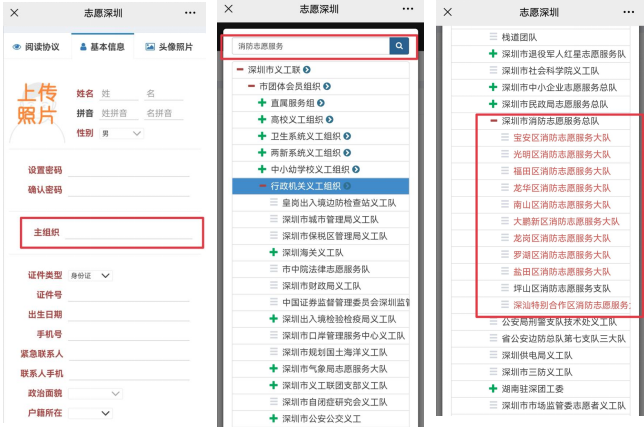This screenshot has width=644, height=428.
Task: Collapse the 深圳市义工联 root node
Action: tap(238, 70)
